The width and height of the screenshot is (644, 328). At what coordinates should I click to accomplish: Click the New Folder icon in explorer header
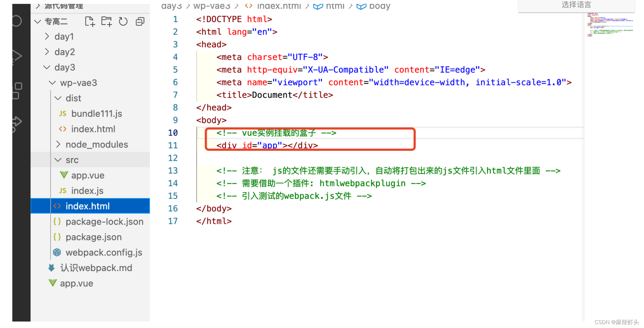pos(106,22)
